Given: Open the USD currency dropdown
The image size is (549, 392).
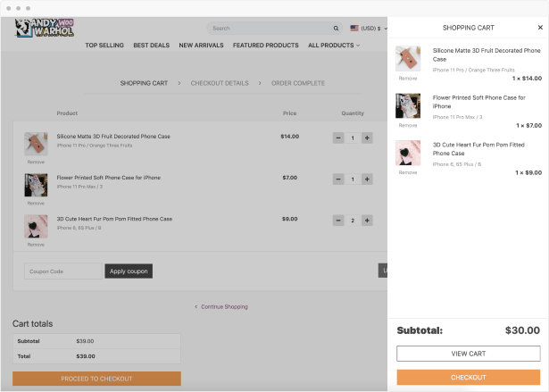Looking at the screenshot, I should coord(369,29).
